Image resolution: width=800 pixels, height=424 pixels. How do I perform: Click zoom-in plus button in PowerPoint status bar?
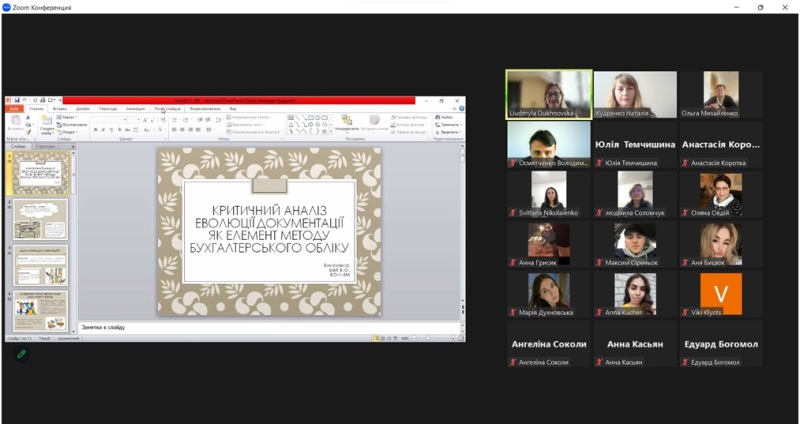point(453,338)
